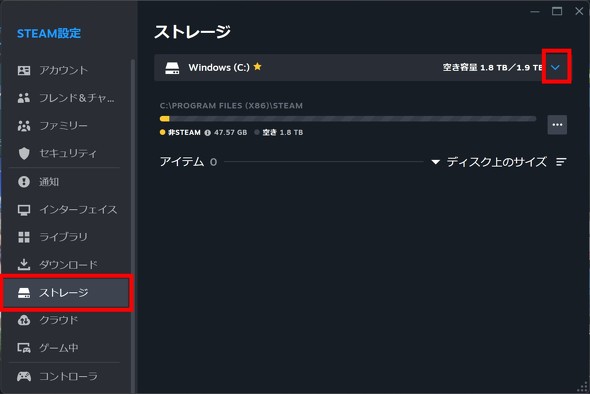Click the monitor interface icon
This screenshot has width=590, height=394.
click(x=24, y=210)
